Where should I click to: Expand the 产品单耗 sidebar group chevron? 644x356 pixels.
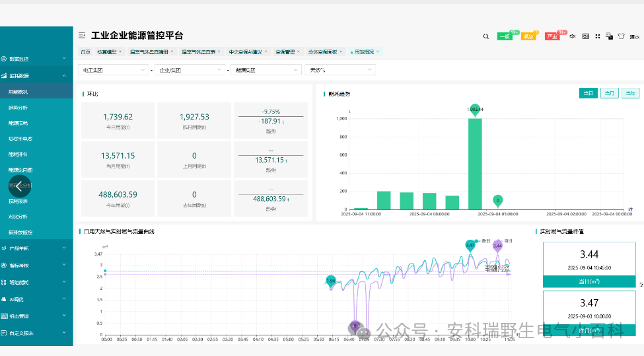tap(64, 248)
